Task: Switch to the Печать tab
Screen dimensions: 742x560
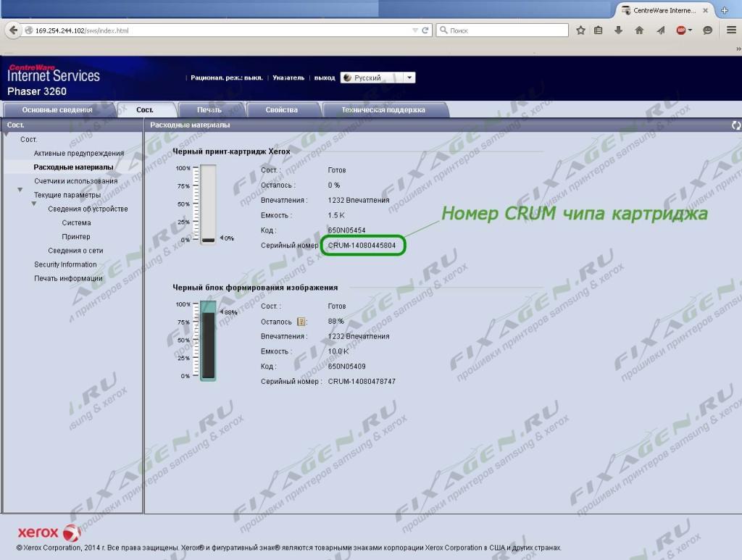Action: click(x=209, y=110)
